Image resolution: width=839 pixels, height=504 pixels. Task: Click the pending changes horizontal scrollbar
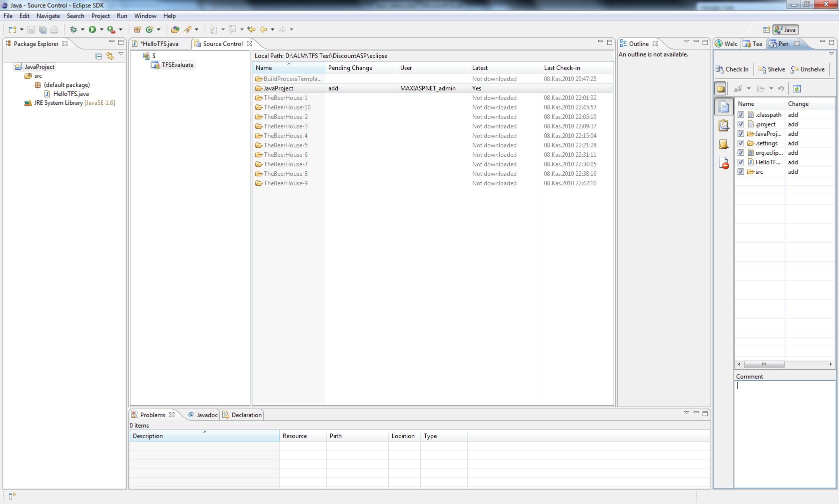click(x=785, y=364)
